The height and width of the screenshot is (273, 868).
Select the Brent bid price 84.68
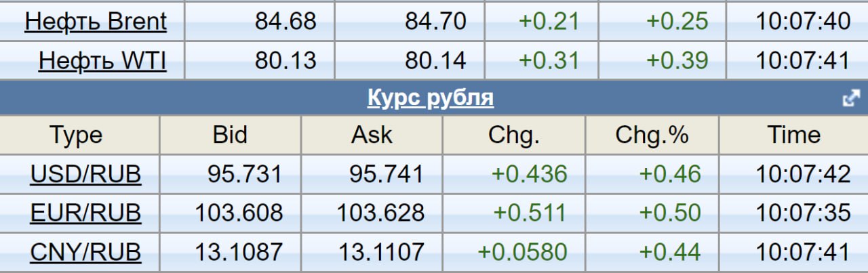click(x=285, y=21)
